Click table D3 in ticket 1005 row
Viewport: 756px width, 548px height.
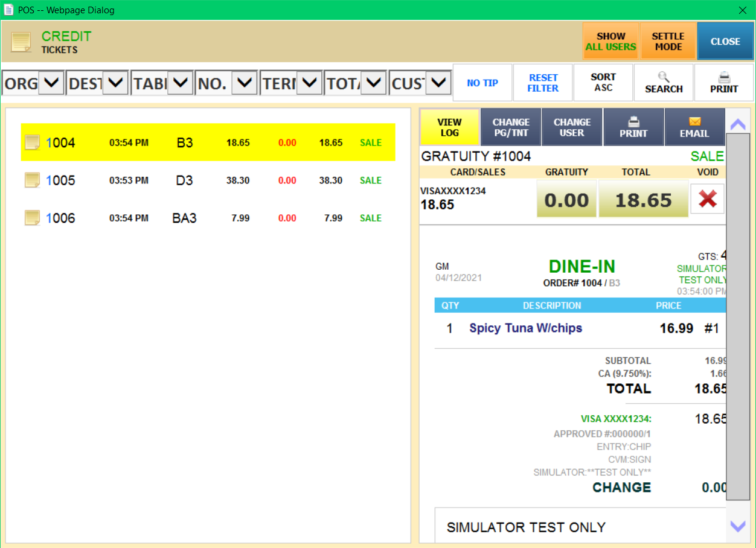(x=185, y=180)
